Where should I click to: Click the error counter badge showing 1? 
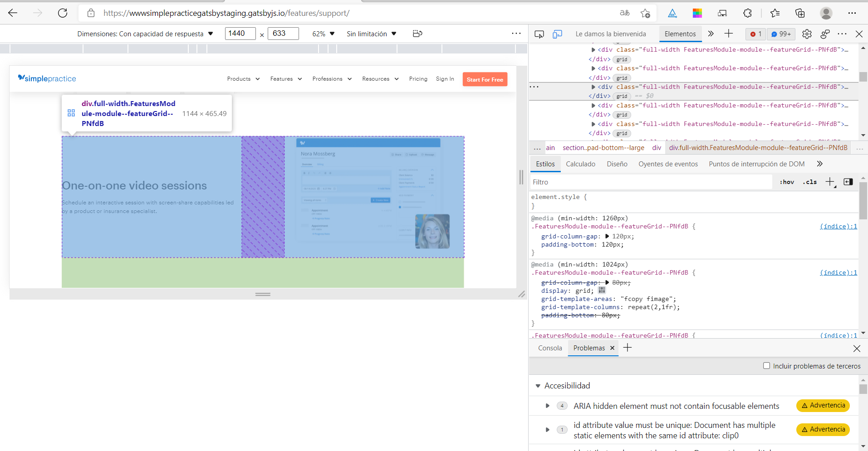point(755,34)
